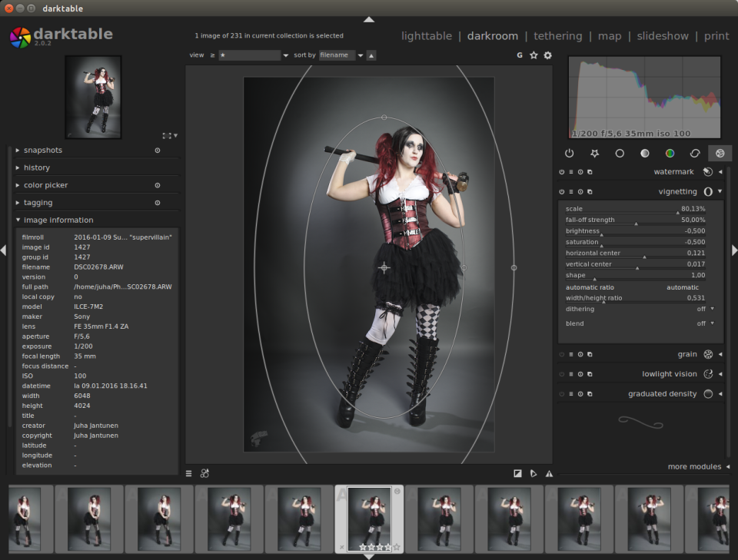Click tagging panel presets icon
This screenshot has height=560, width=738.
pos(157,203)
